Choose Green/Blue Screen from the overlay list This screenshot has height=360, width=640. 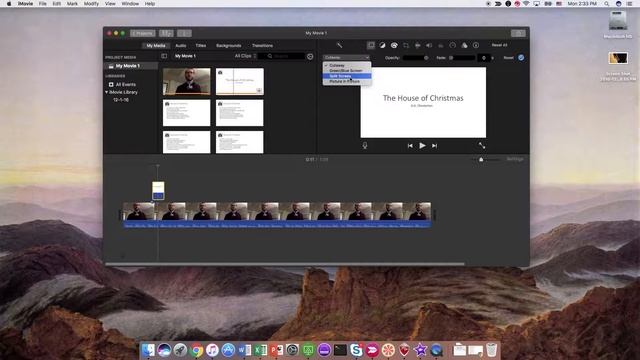[347, 71]
